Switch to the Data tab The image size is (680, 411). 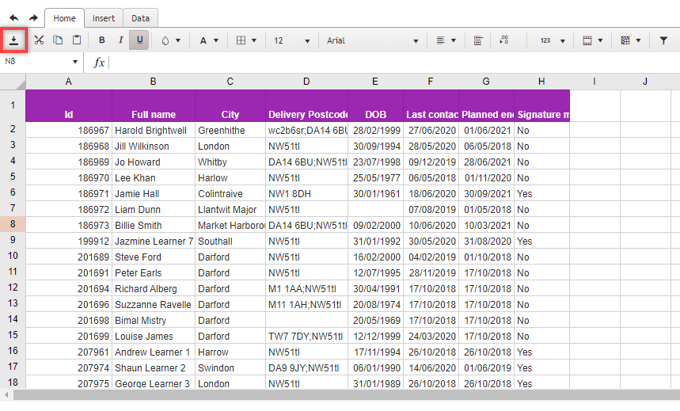point(141,19)
